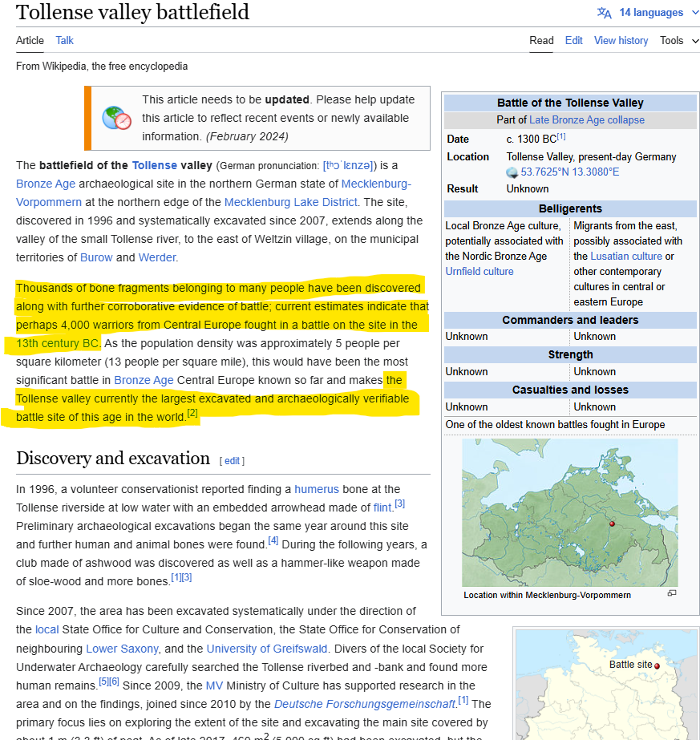Viewport: 700px width, 740px height.
Task: Click the German pronunciation IPA link
Action: click(x=348, y=166)
